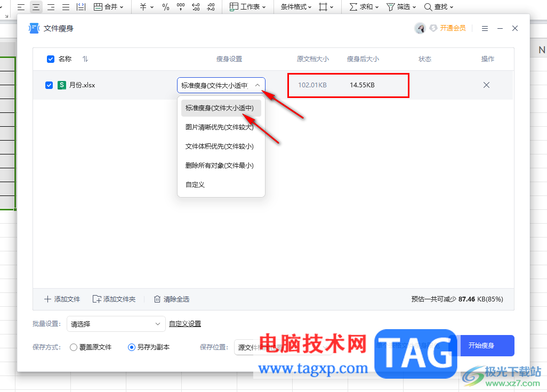Click the thousands separator 000 icon
Screen dimensions: 547x392
[x=181, y=7]
